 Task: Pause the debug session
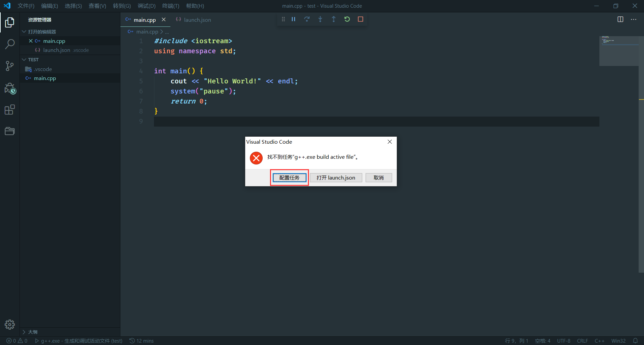pyautogui.click(x=293, y=19)
